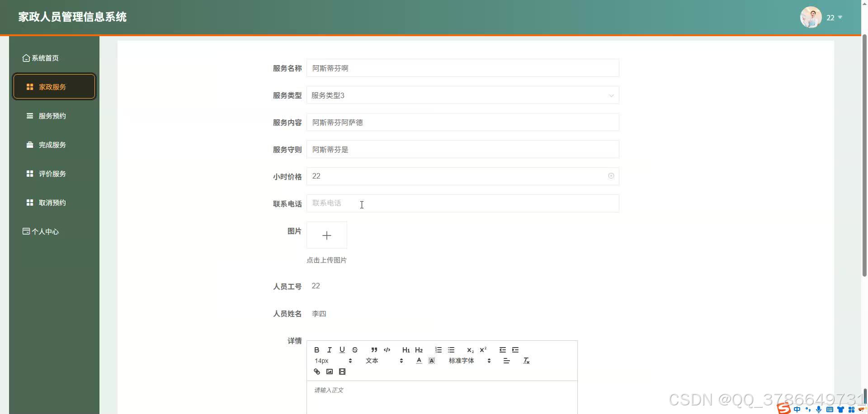This screenshot has height=414, width=868.
Task: Apply italic formatting in the detail editor
Action: [329, 349]
